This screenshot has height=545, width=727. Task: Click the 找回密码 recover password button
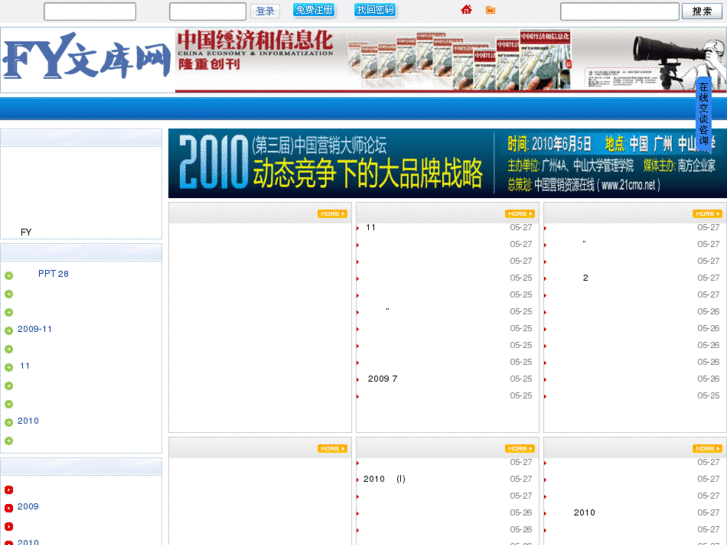375,10
